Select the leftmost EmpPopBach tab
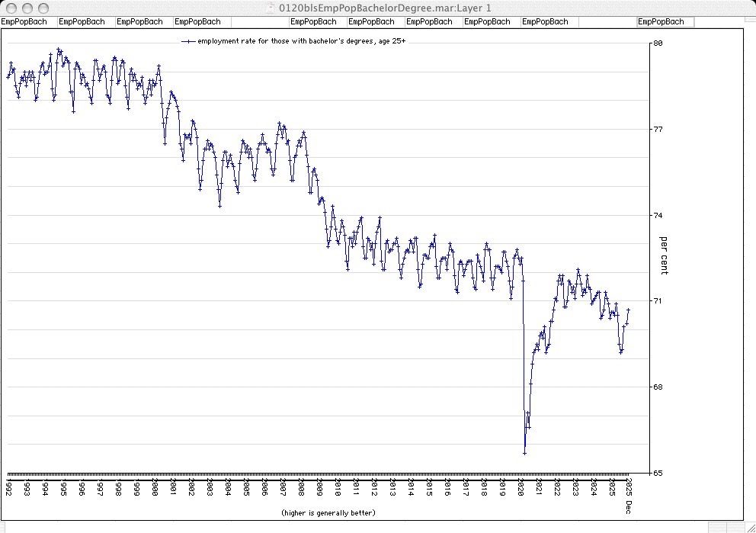The height and width of the screenshot is (533, 756). pos(24,22)
